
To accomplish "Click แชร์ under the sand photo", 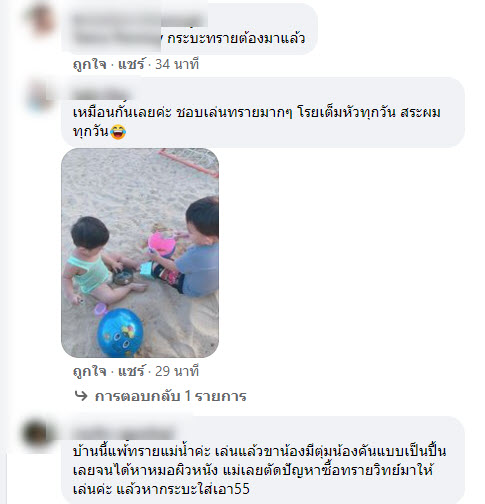I will coord(132,371).
